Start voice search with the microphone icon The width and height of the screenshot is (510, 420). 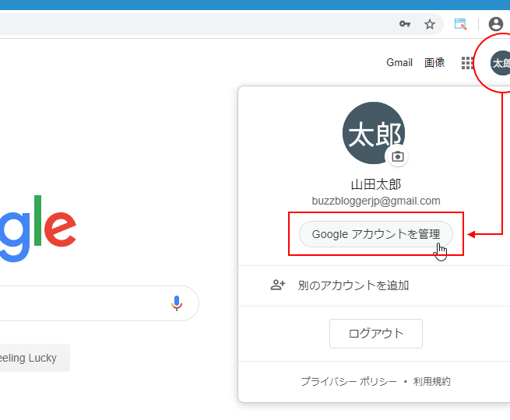(177, 303)
